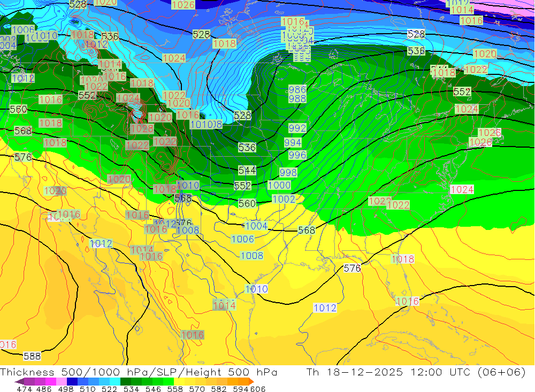The height and width of the screenshot is (392, 535).
Task: Click the navy blue legend swatch
Action: (x=71, y=381)
